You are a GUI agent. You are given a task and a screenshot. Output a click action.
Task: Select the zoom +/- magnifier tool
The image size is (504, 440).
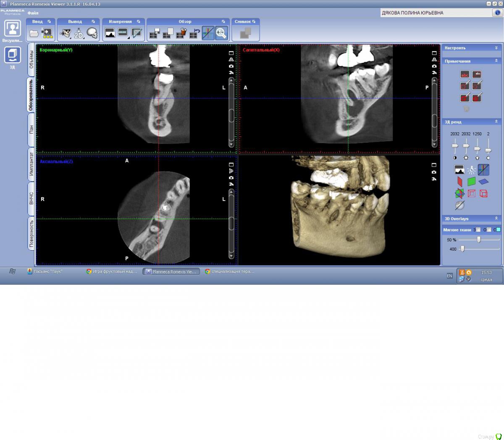click(x=221, y=33)
